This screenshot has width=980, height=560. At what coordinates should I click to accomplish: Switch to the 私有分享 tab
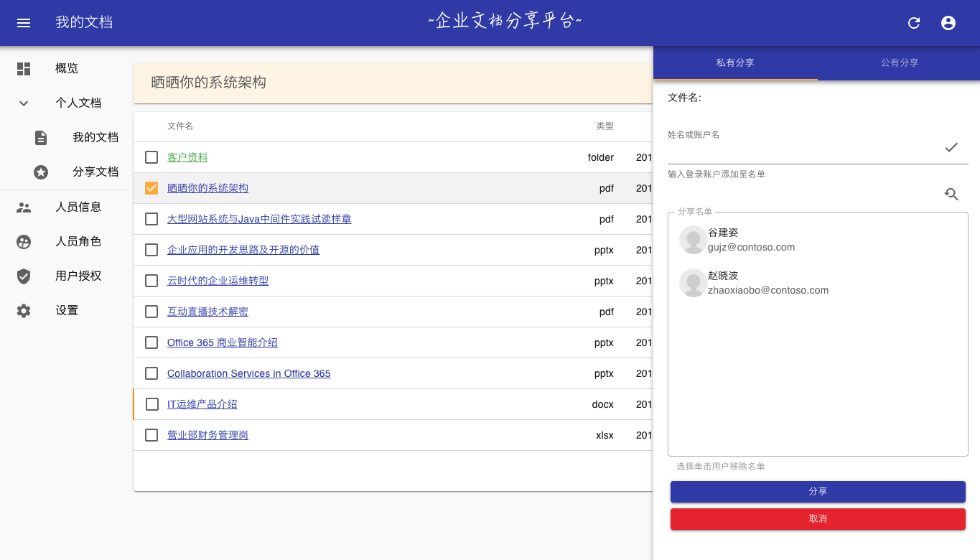735,63
